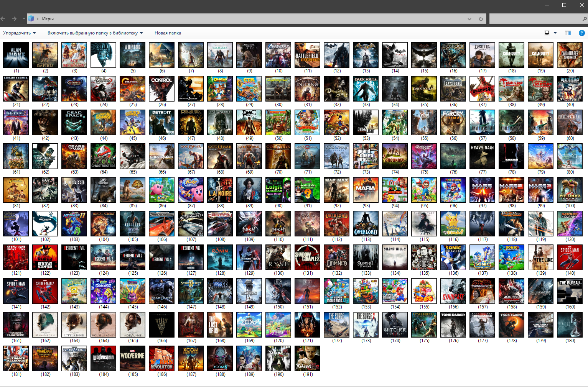Select Silent Hill 2 cover (134)
This screenshot has width=588, height=387.
click(395, 257)
